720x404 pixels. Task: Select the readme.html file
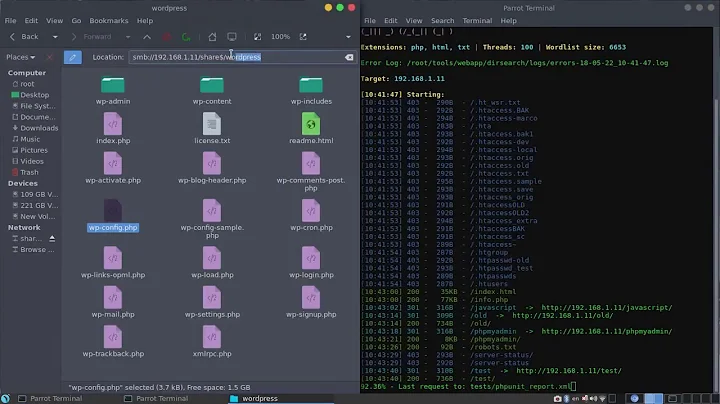(311, 129)
